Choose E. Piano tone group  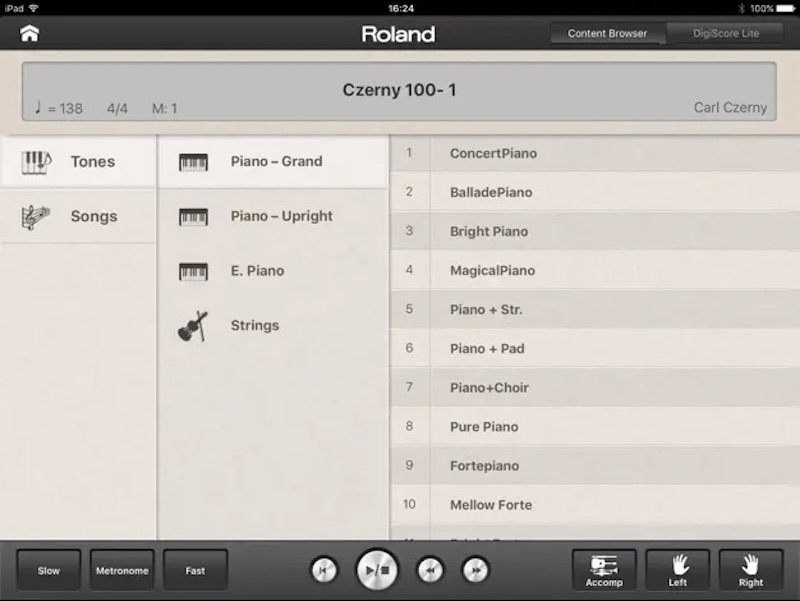tap(273, 271)
